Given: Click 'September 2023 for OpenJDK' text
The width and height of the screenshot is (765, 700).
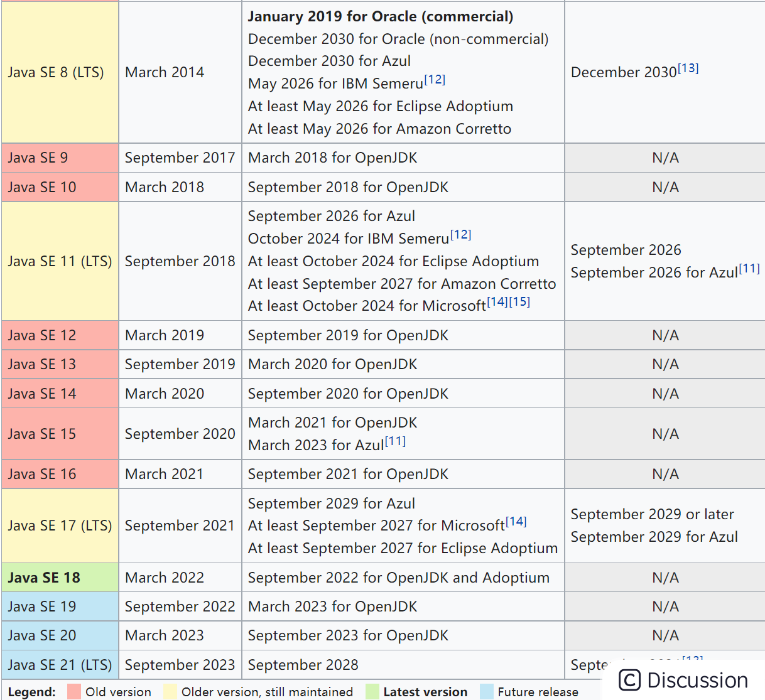Looking at the screenshot, I should (349, 635).
